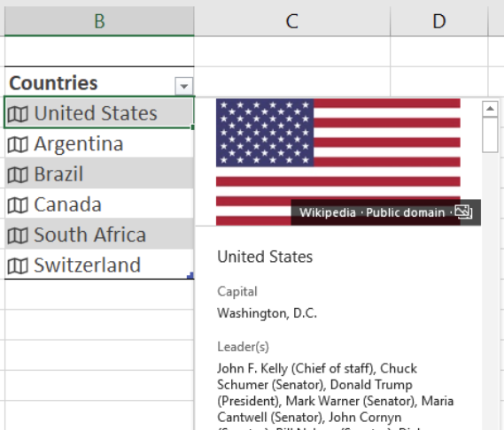Select column B header
The height and width of the screenshot is (430, 504).
(99, 21)
